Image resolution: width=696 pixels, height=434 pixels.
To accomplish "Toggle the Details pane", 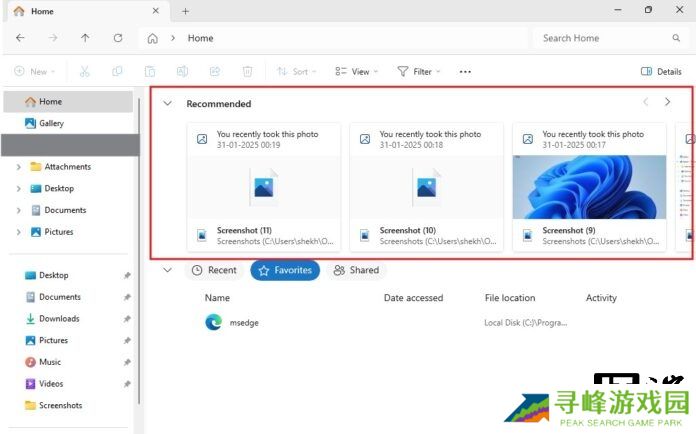I will 661,71.
